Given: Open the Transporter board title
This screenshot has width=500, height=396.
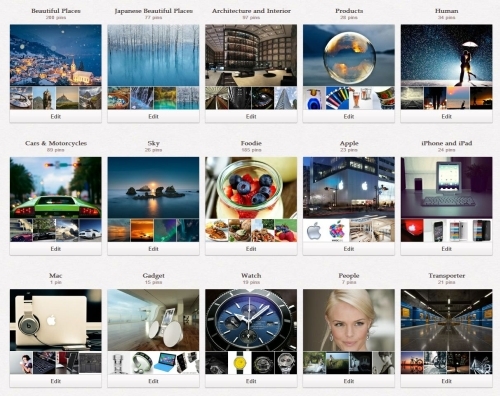Looking at the screenshot, I should point(446,275).
